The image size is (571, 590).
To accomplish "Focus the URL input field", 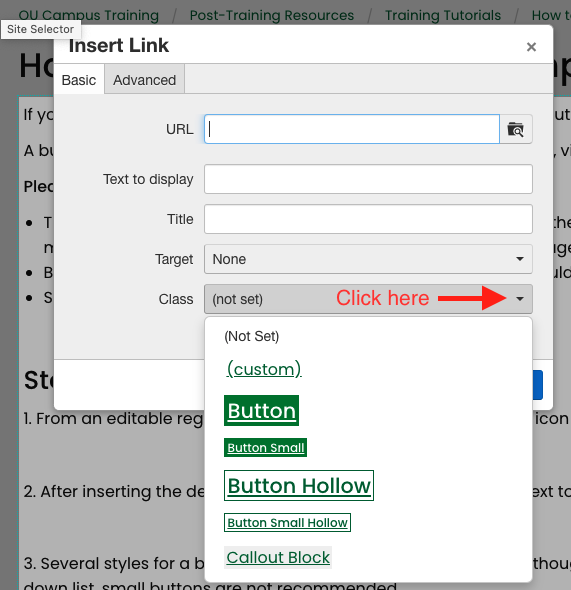I will (x=352, y=129).
